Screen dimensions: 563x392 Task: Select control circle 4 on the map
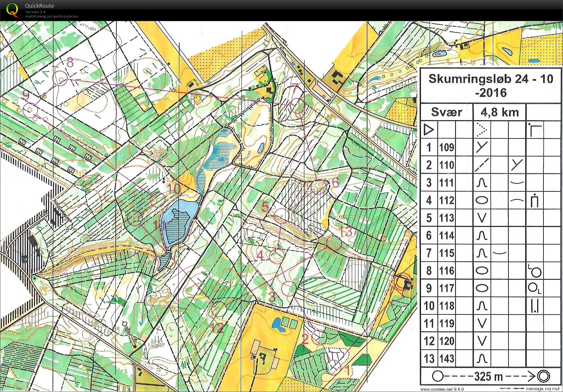click(x=277, y=255)
